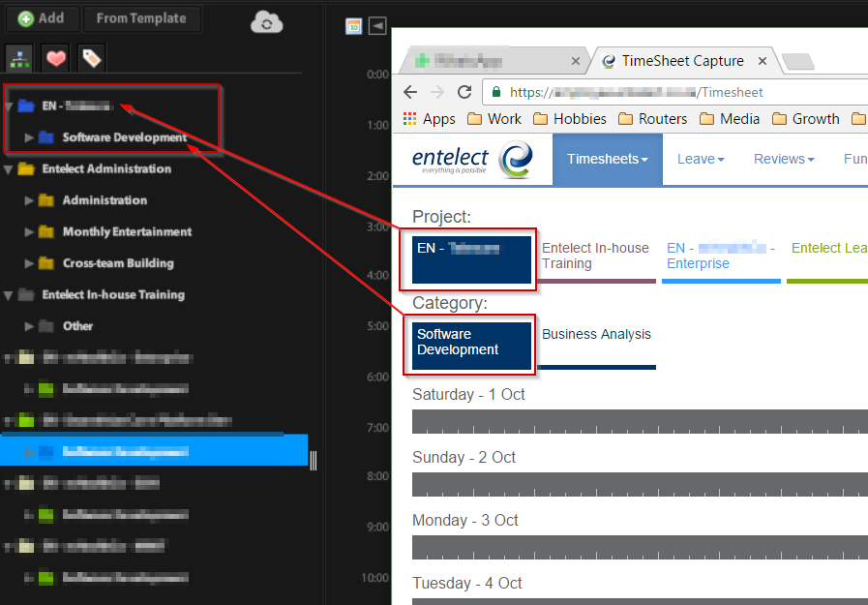Click the yellow Monthly Entertainment folder icon
The height and width of the screenshot is (605, 868).
point(46,232)
